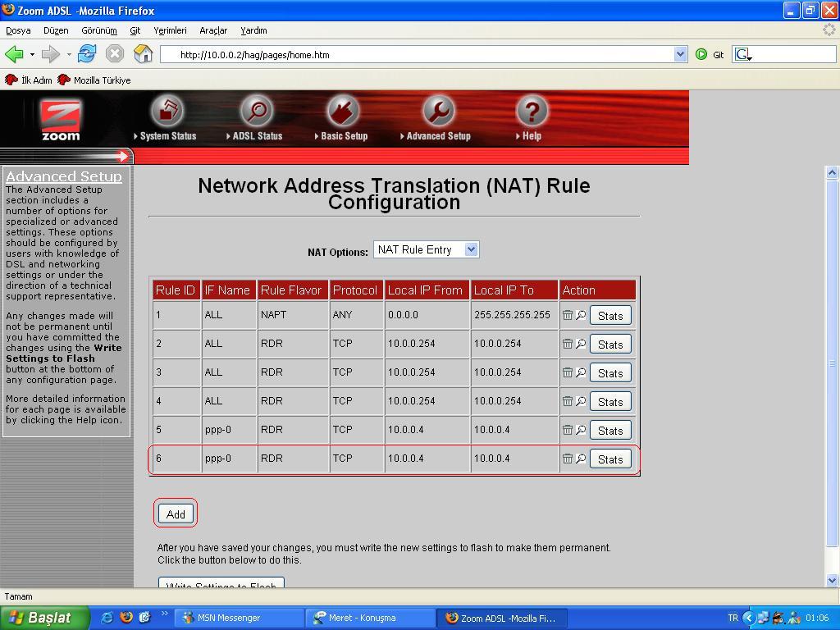Click Stats button for rule 5
This screenshot has width=840, height=630.
point(610,430)
